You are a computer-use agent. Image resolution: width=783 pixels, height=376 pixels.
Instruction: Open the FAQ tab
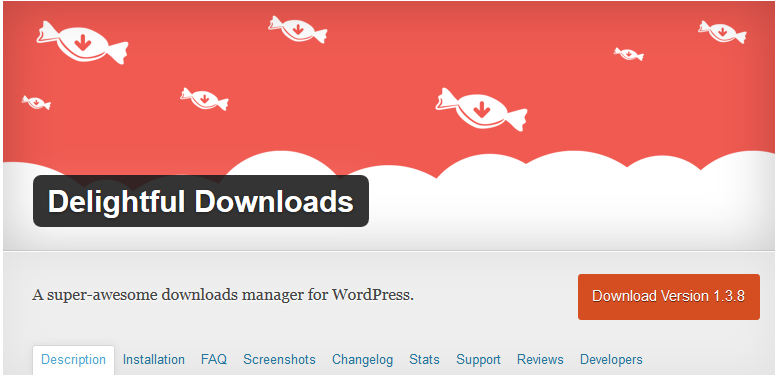point(214,360)
